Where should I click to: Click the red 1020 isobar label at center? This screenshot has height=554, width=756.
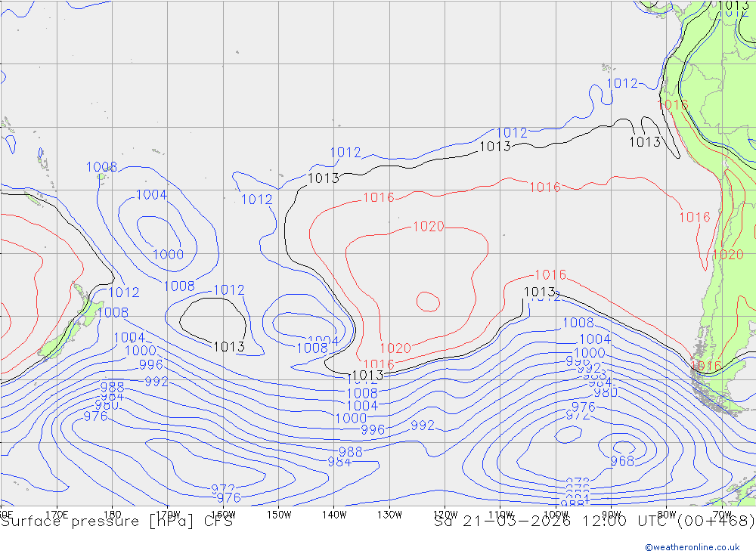pos(429,226)
